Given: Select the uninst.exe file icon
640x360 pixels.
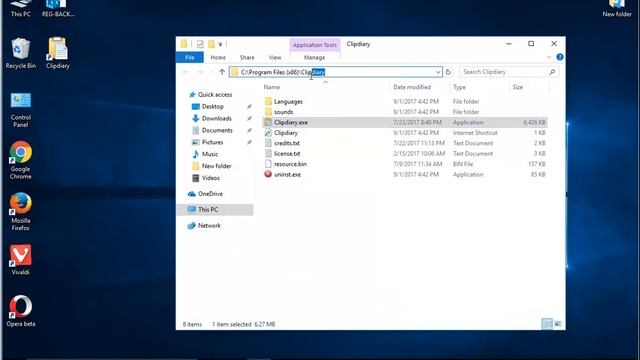Looking at the screenshot, I should click(x=268, y=174).
